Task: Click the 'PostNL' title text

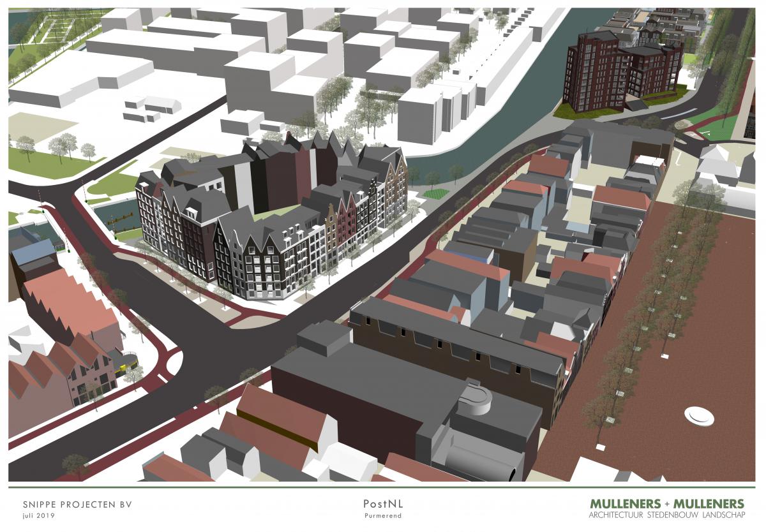Action: (383, 504)
